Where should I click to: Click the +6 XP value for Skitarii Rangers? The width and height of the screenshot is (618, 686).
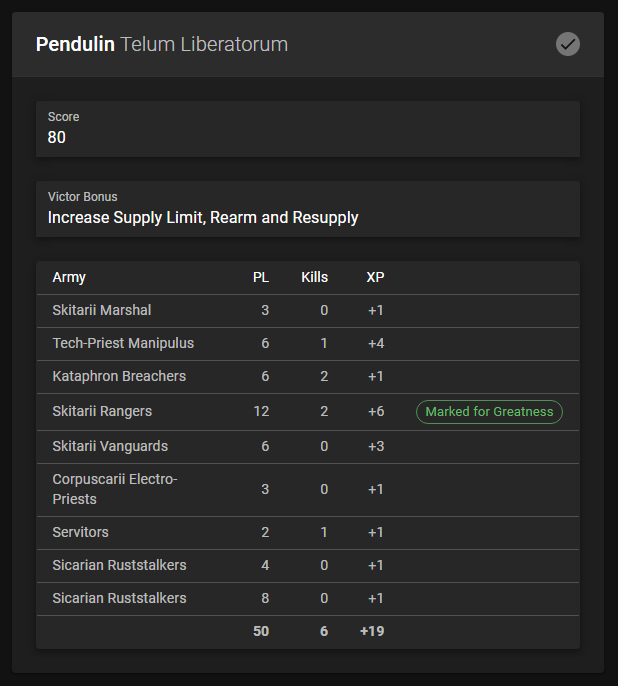point(375,411)
